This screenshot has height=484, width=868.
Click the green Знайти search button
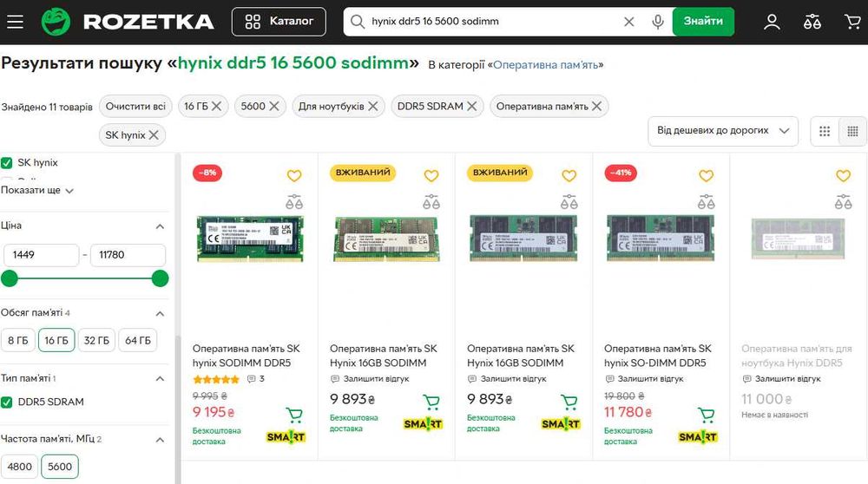pos(703,22)
